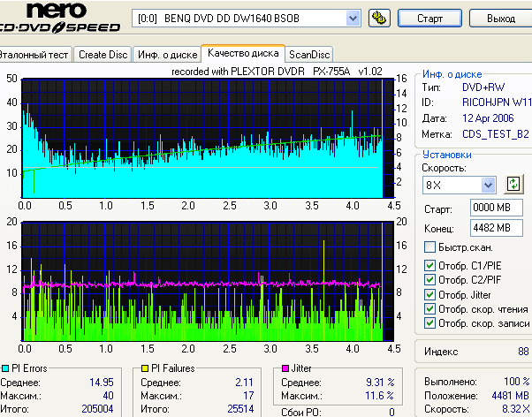
Task: Click the yellow PI Failures legend swatch
Action: (145, 368)
